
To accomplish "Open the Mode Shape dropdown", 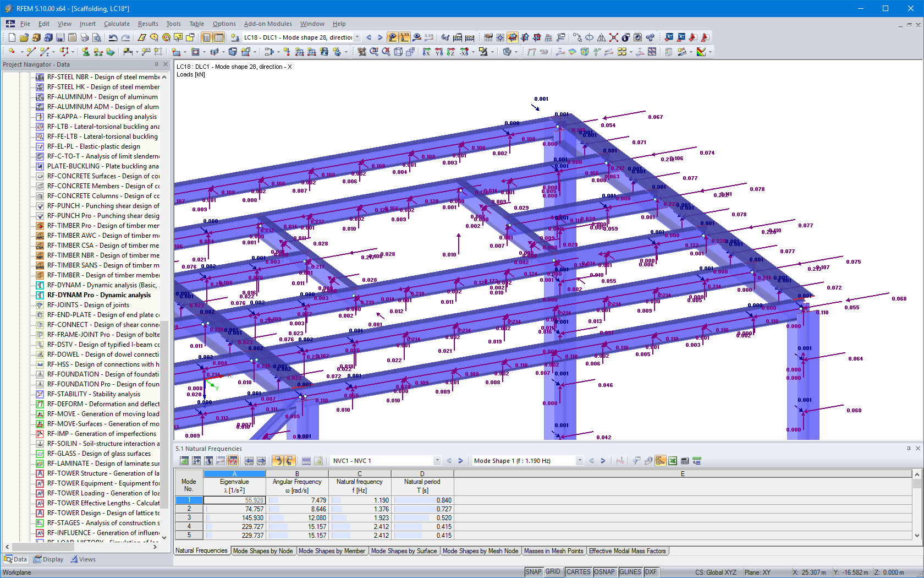I will (x=580, y=461).
